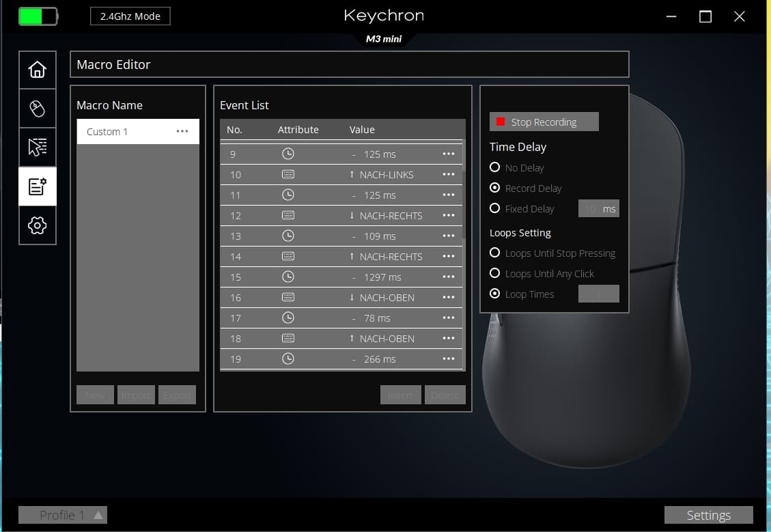Open the options menu for Custom 1 macro
Screen dimensions: 771x532
click(x=182, y=131)
